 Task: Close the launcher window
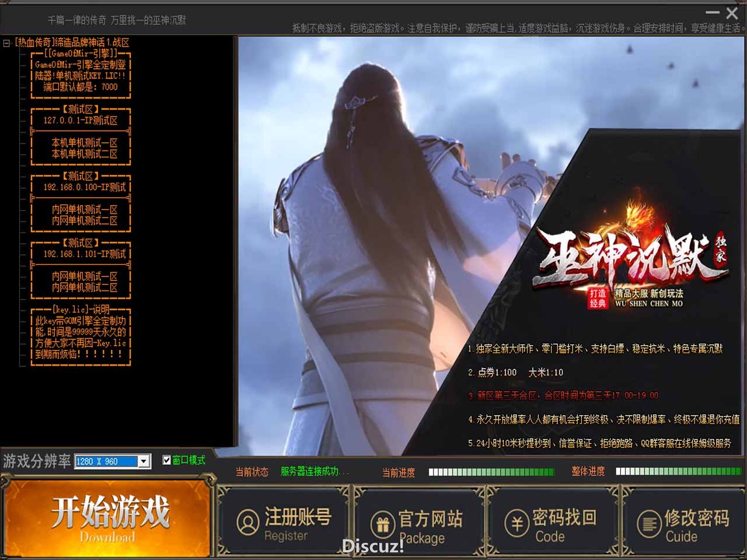[x=732, y=12]
